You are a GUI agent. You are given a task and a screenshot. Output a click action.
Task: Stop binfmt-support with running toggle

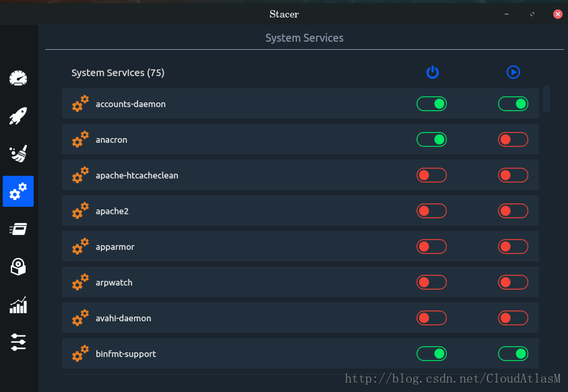[513, 354]
